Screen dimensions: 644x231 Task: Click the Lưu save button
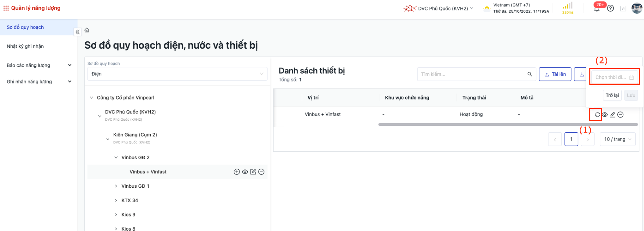[x=631, y=95]
